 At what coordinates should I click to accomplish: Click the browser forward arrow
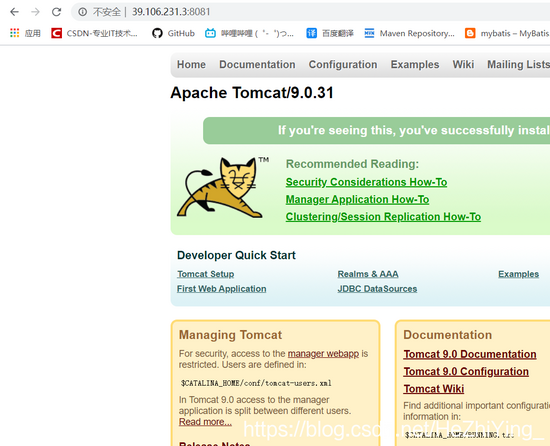tap(35, 12)
